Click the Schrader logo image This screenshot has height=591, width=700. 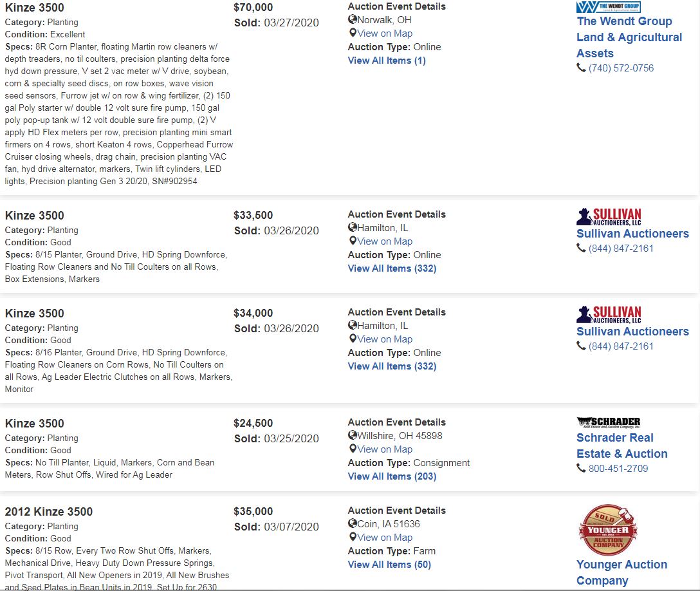pyautogui.click(x=609, y=422)
